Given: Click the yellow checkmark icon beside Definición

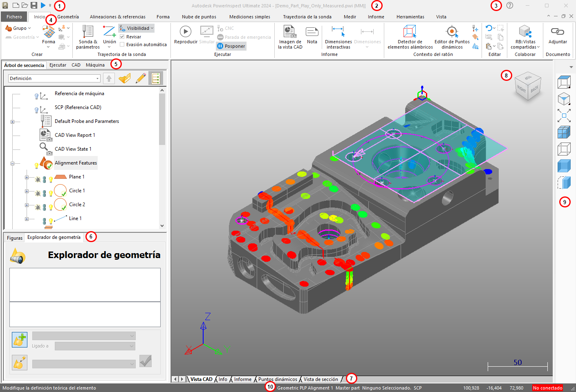Looking at the screenshot, I should [x=125, y=78].
